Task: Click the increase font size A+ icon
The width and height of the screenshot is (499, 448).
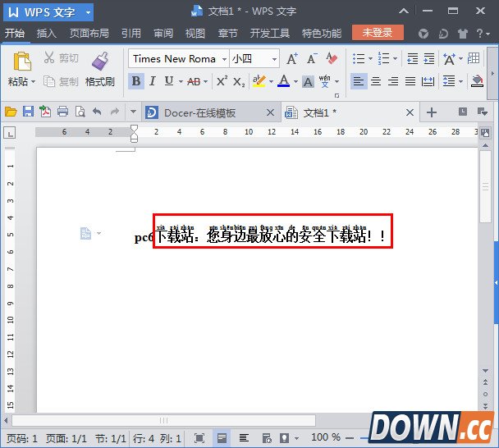Action: [292, 59]
